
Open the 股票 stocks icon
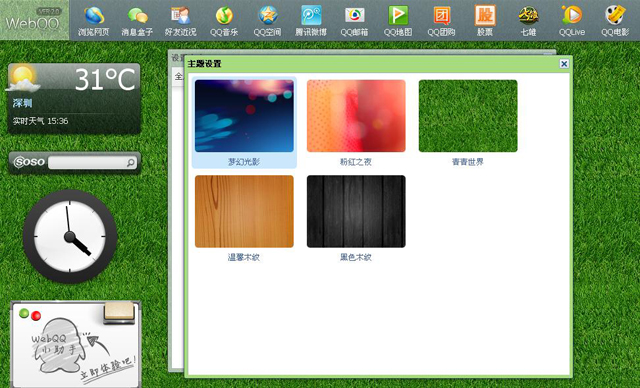click(x=485, y=20)
